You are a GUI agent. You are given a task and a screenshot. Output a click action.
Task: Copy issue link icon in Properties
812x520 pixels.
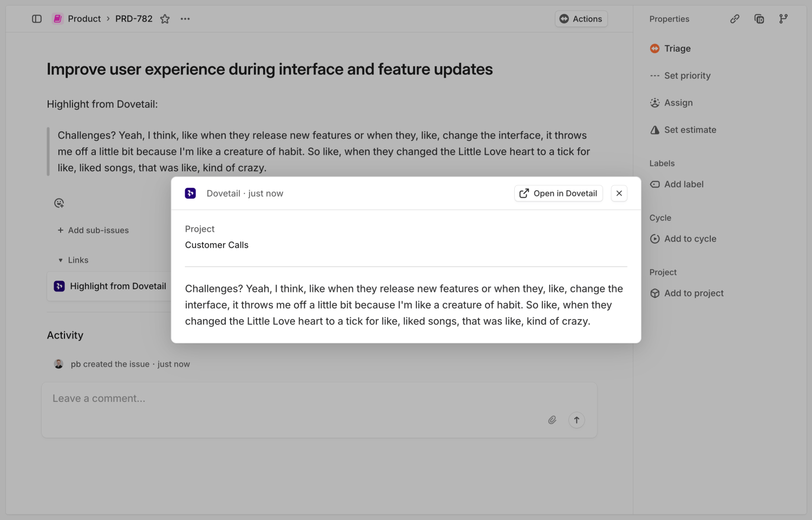[735, 19]
